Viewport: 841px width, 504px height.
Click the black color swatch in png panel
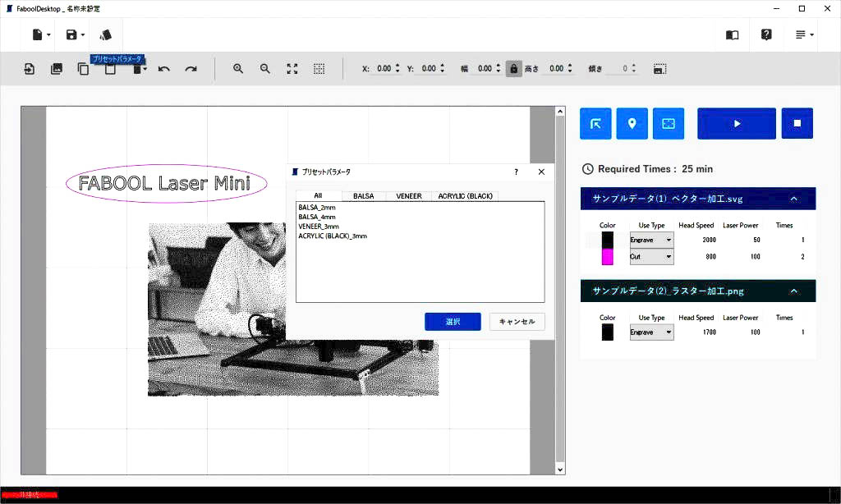pyautogui.click(x=607, y=332)
